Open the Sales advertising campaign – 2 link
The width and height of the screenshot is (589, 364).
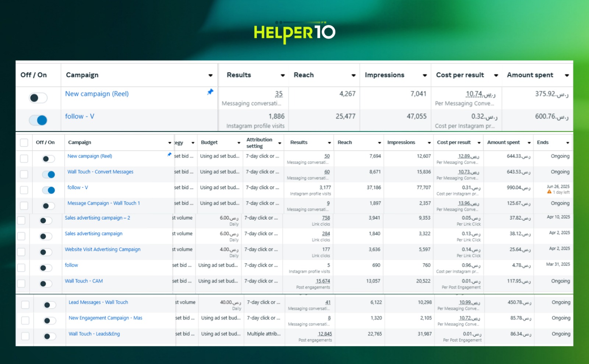pos(98,218)
